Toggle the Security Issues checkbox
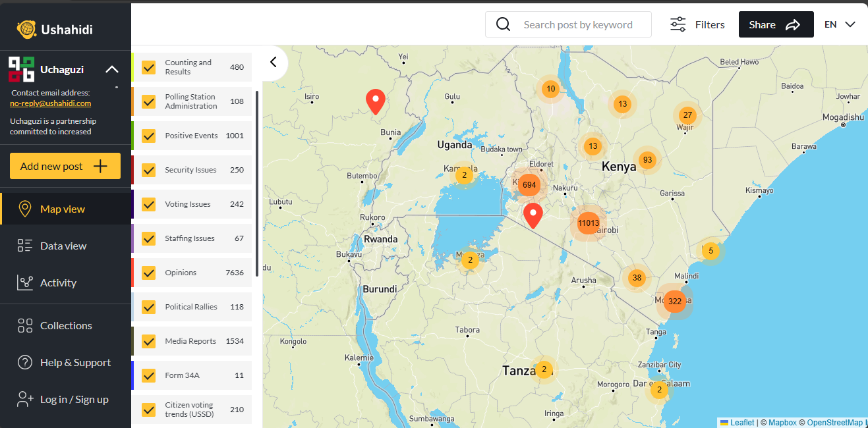 click(x=149, y=170)
